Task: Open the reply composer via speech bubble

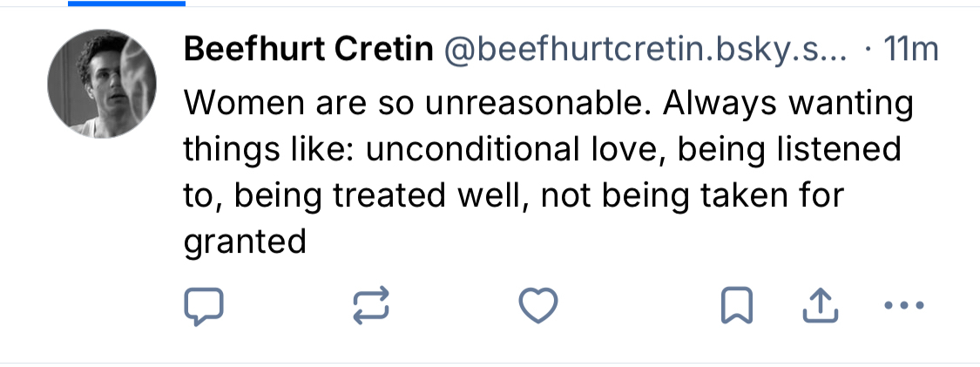Action: 205,305
